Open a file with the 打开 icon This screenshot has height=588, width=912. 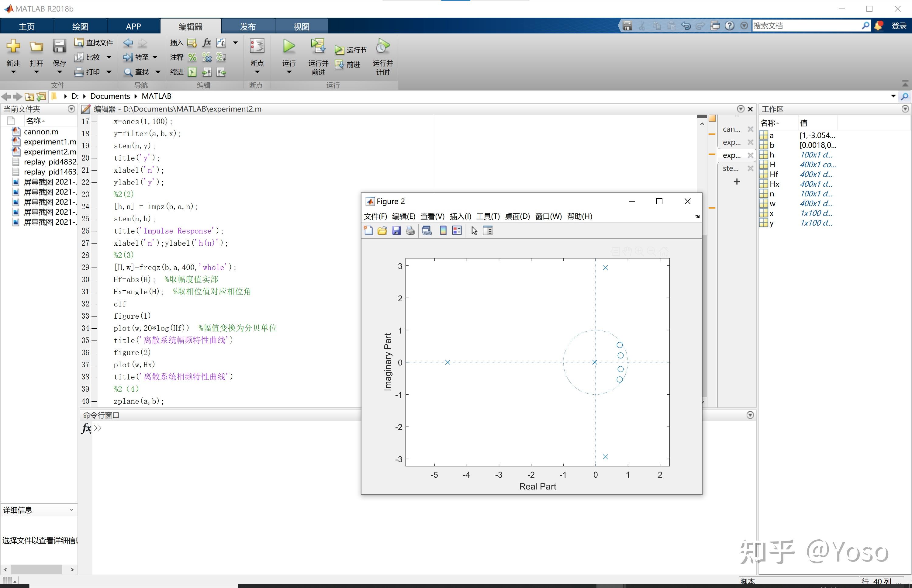coord(36,47)
